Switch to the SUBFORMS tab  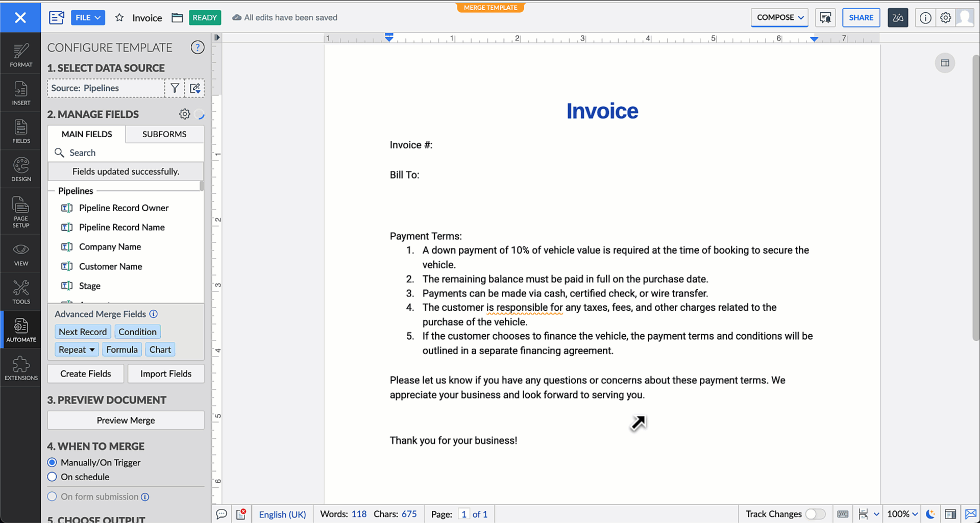point(164,134)
